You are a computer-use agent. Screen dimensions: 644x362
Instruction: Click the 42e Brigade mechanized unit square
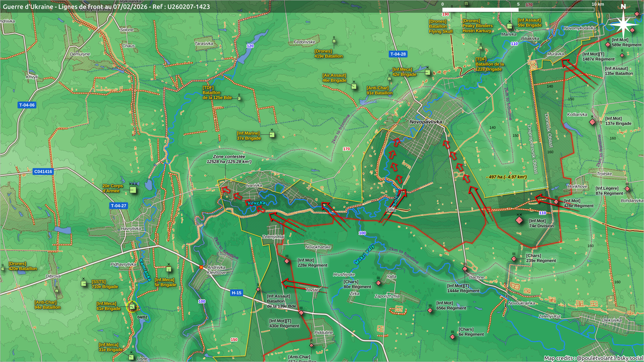click(427, 72)
